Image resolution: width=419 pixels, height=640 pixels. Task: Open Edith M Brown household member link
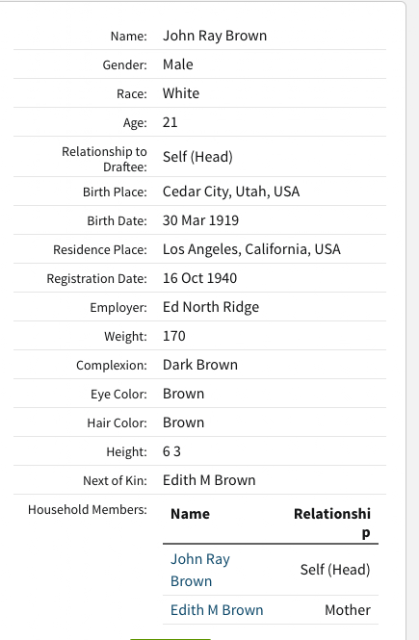pyautogui.click(x=217, y=610)
